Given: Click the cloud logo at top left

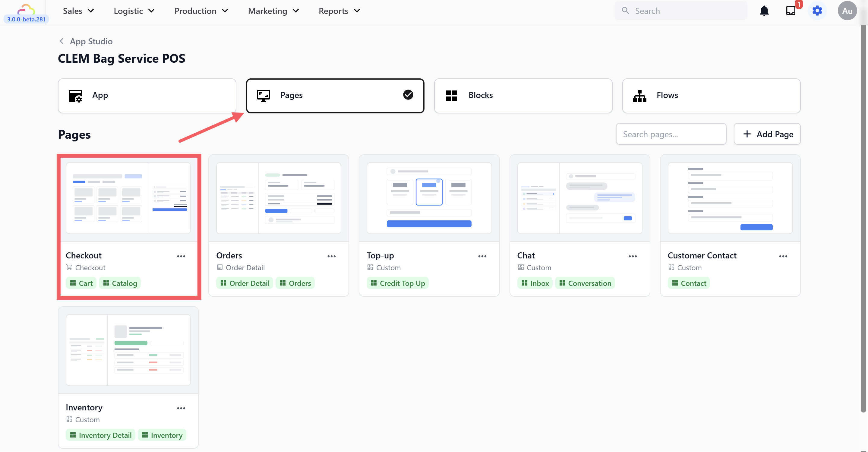Looking at the screenshot, I should click(26, 9).
